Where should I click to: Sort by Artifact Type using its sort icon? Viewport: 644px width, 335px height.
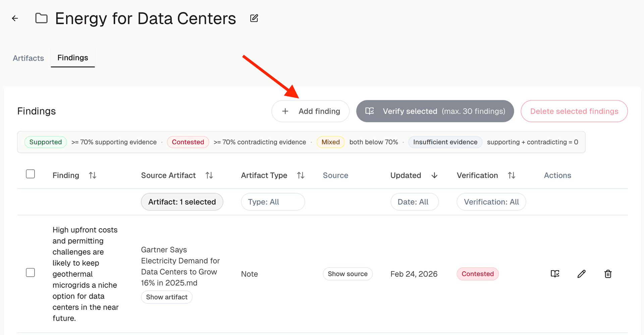[x=301, y=175]
